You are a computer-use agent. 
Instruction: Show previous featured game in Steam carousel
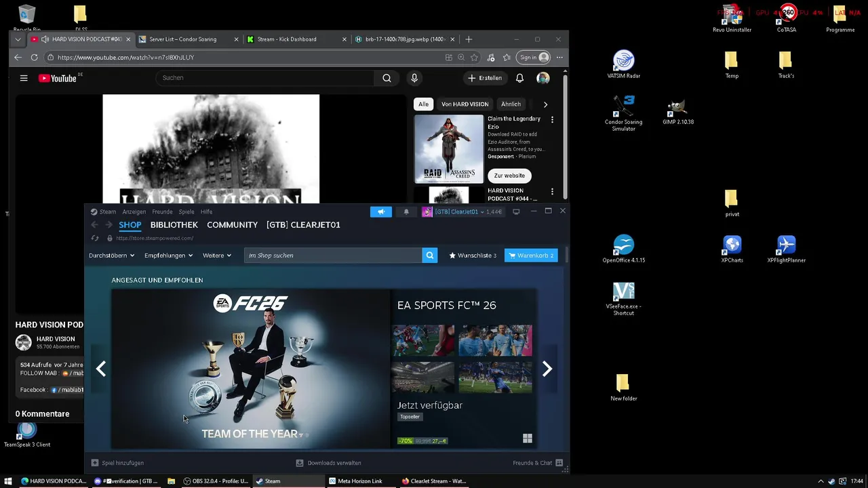100,369
